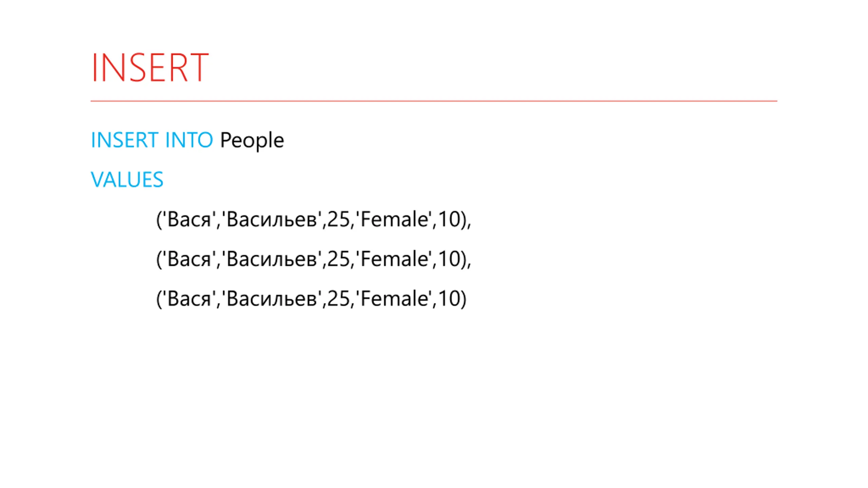
Task: Click number 25 in the first values row
Action: tap(338, 219)
